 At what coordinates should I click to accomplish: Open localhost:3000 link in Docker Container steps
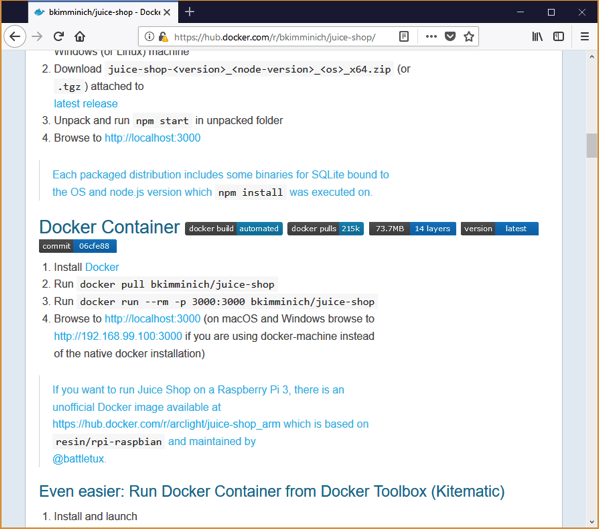152,319
